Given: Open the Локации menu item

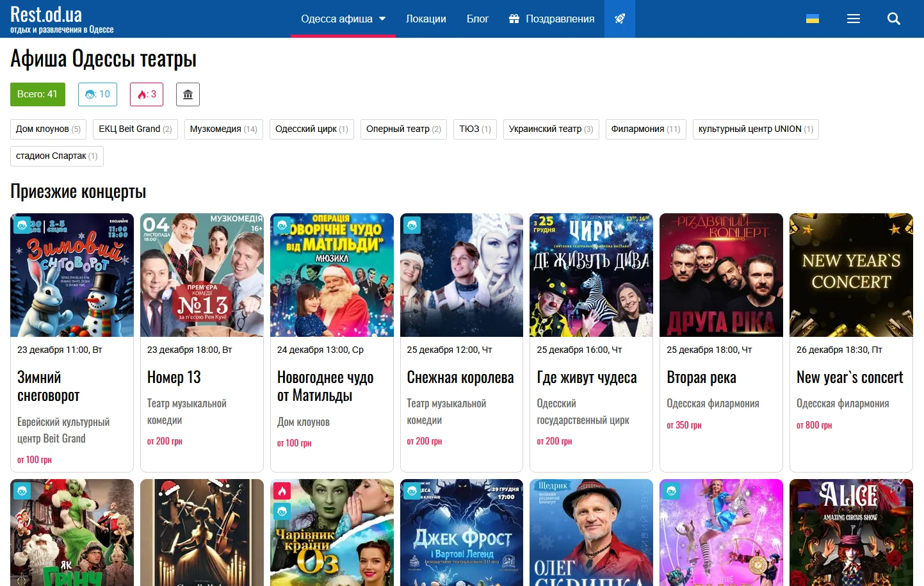Looking at the screenshot, I should click(426, 19).
